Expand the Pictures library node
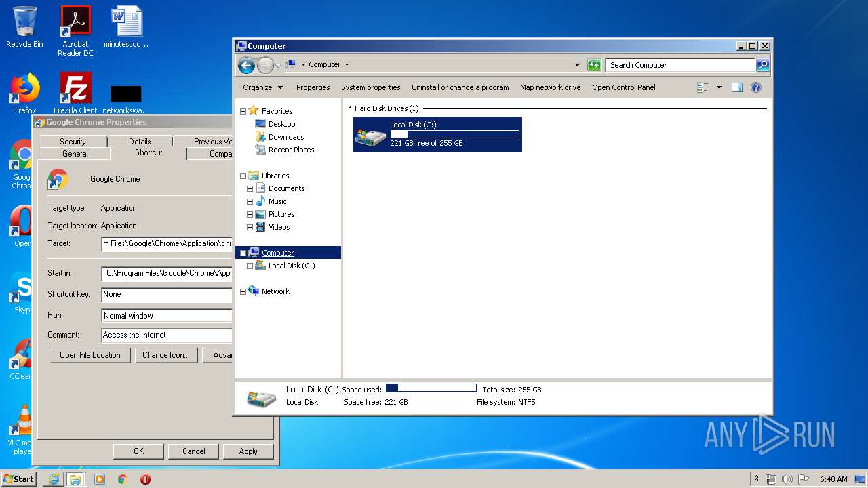The image size is (868, 488). coord(250,214)
